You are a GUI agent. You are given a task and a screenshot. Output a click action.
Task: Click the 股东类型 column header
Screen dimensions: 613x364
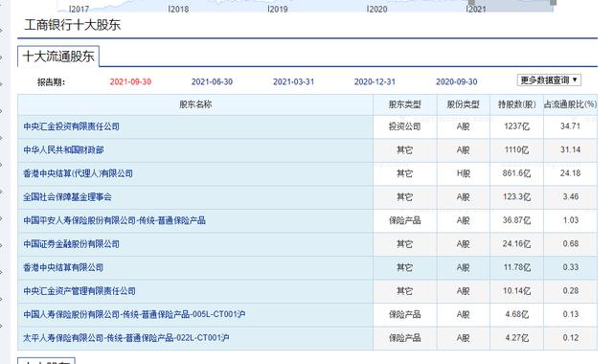coord(404,104)
